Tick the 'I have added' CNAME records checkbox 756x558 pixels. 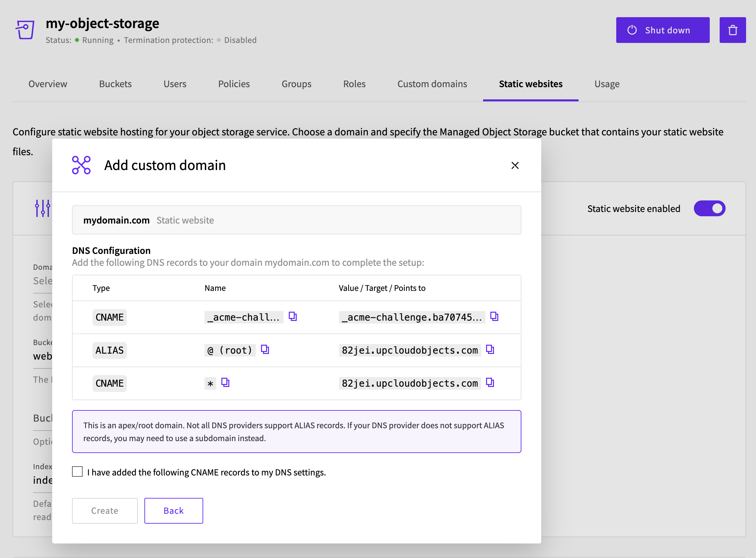77,471
